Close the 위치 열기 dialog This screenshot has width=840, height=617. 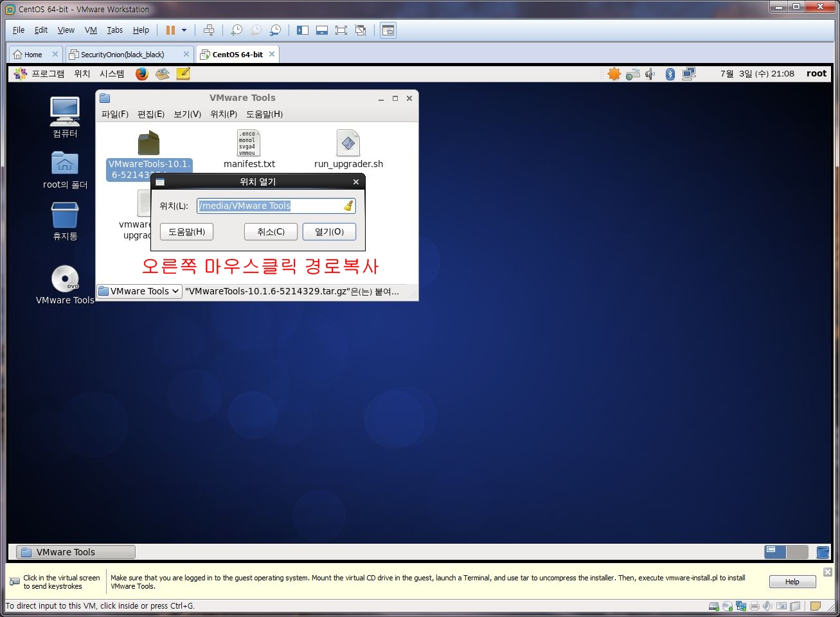click(x=356, y=182)
